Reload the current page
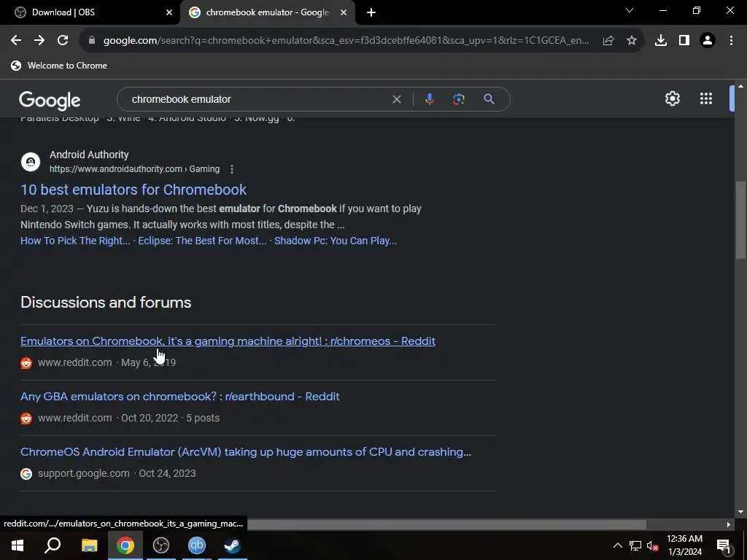This screenshot has height=560, width=747. point(63,41)
